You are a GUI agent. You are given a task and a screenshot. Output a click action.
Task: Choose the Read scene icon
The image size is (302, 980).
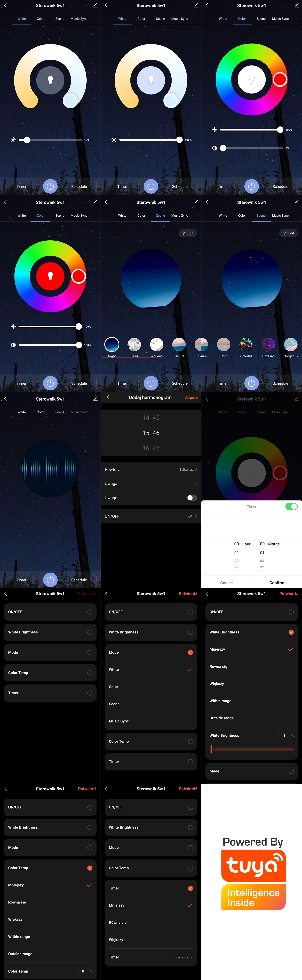click(x=134, y=344)
